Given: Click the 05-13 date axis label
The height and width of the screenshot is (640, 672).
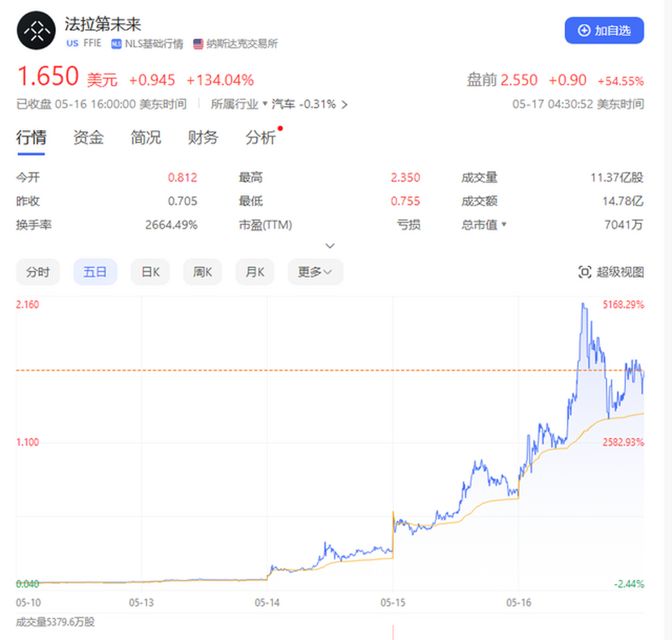Looking at the screenshot, I should pyautogui.click(x=141, y=602).
